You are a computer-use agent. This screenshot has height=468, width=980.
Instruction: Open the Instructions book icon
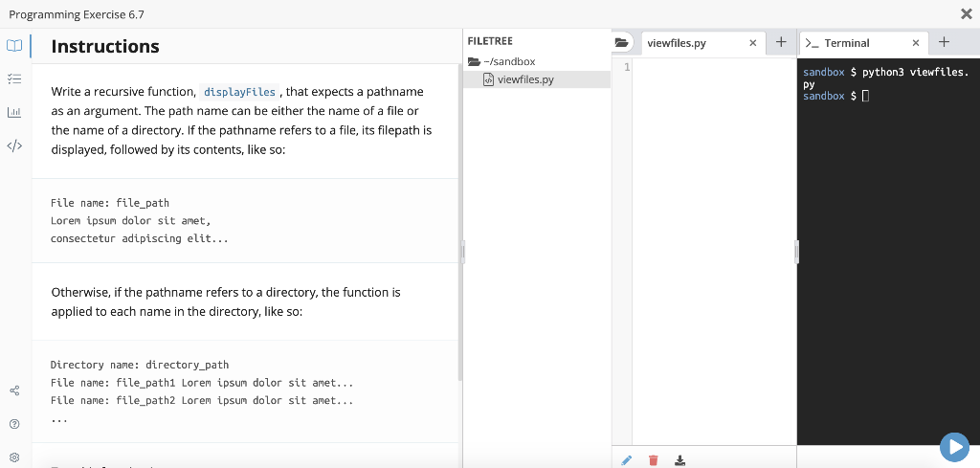(14, 46)
